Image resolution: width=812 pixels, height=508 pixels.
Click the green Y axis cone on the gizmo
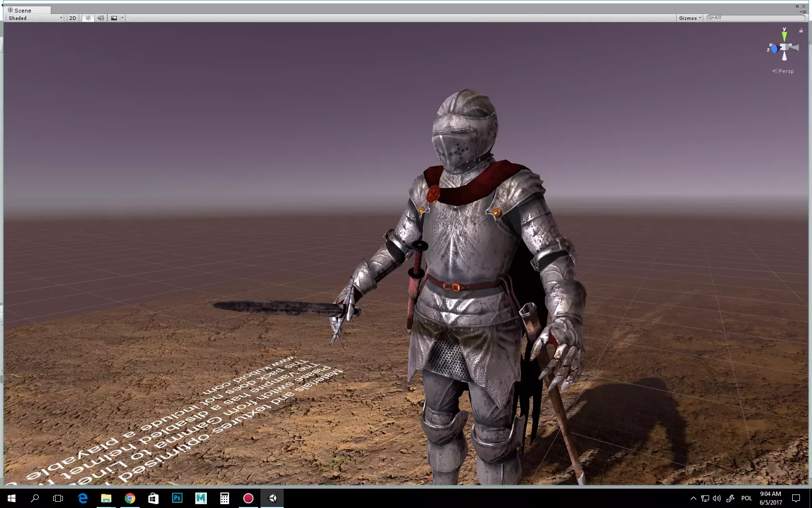tap(784, 36)
